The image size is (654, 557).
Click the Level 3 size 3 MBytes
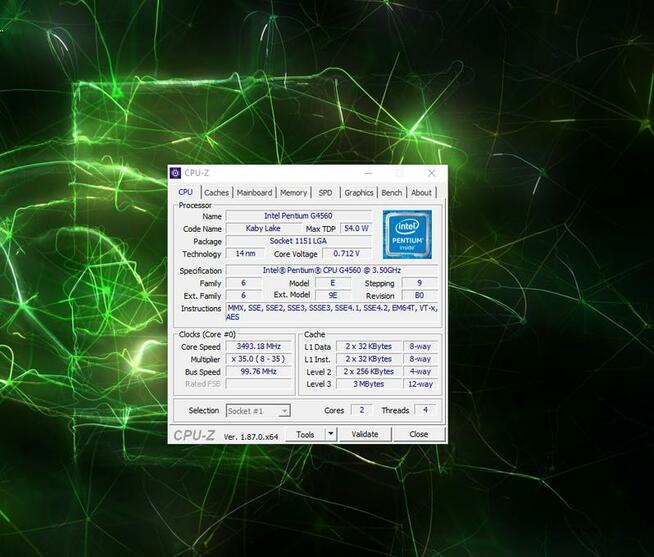[369, 384]
